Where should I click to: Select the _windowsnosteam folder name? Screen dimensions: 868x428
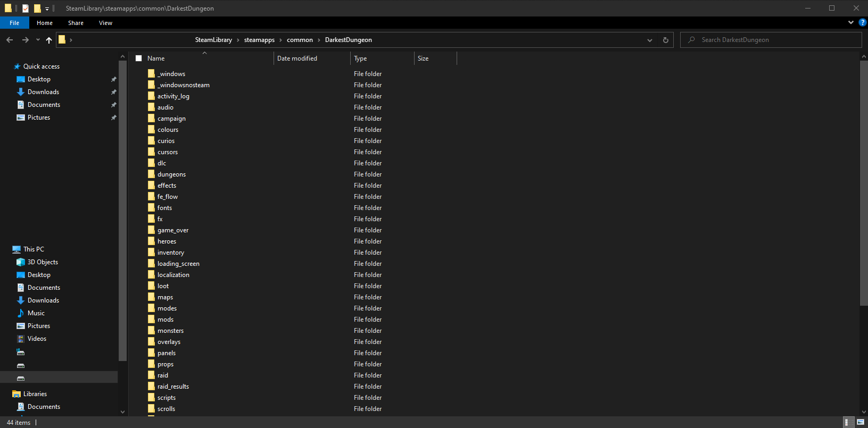184,85
